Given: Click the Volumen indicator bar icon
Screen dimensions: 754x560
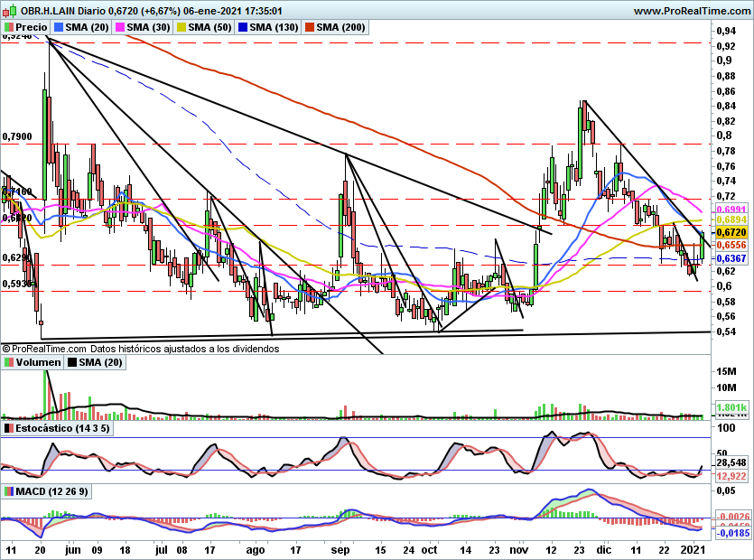Looking at the screenshot, I should coord(9,362).
